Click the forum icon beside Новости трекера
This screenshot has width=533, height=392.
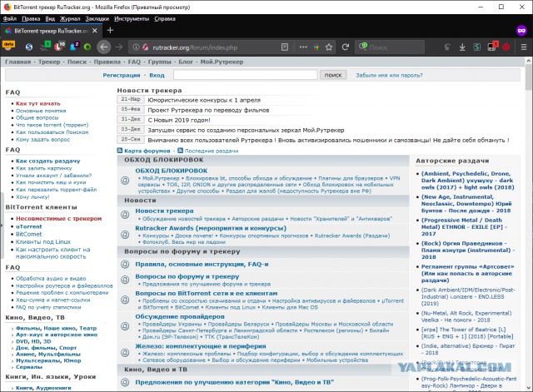(x=125, y=215)
